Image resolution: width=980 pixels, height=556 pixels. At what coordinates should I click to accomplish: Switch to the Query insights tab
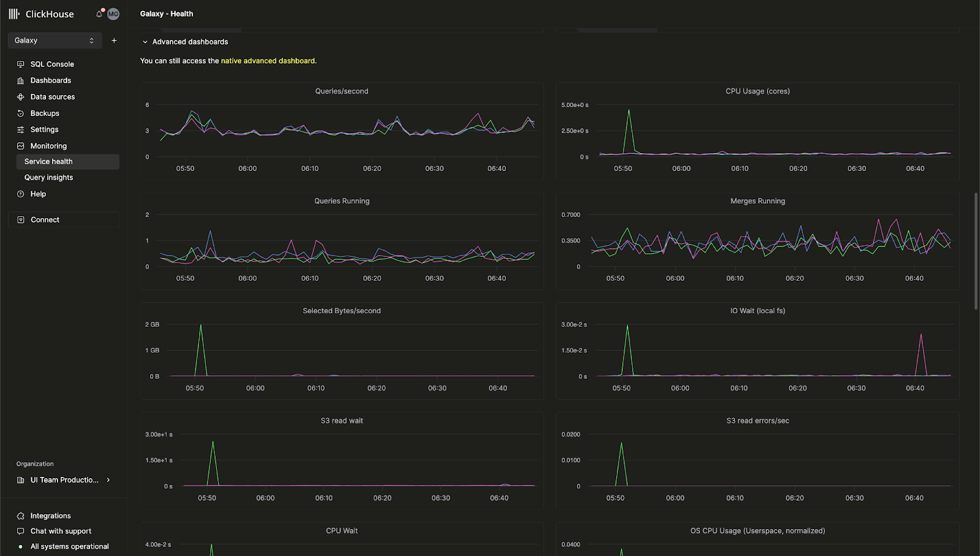coord(48,177)
